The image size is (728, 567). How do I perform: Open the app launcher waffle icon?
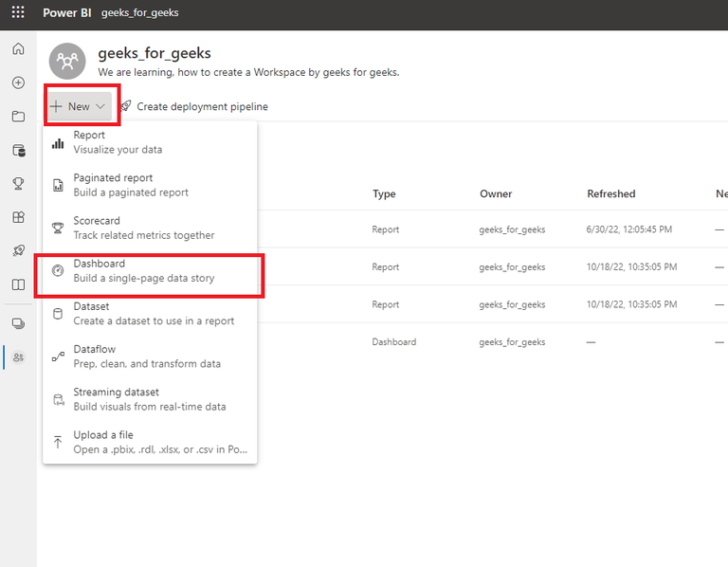[18, 12]
